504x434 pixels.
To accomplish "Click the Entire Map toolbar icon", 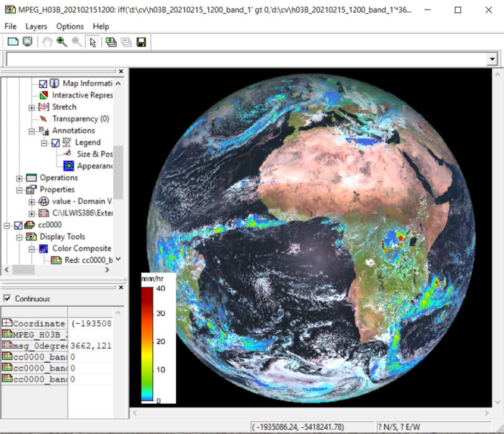I will point(13,42).
